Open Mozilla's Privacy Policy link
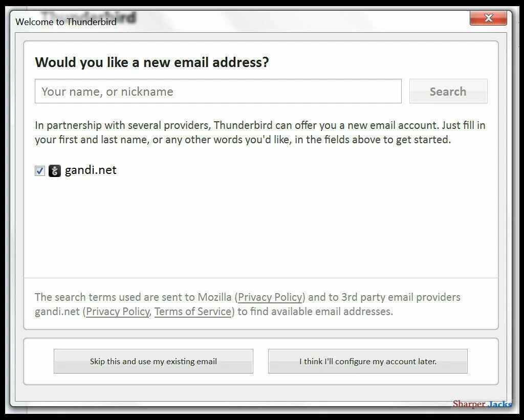 [270, 297]
